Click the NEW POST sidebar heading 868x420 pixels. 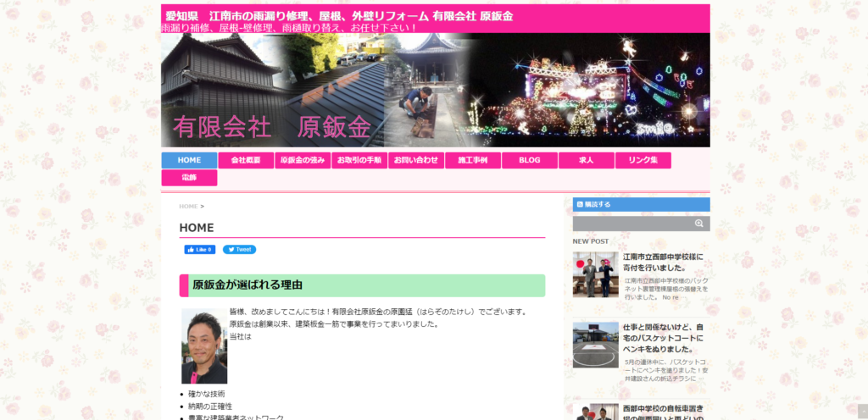[x=591, y=241]
